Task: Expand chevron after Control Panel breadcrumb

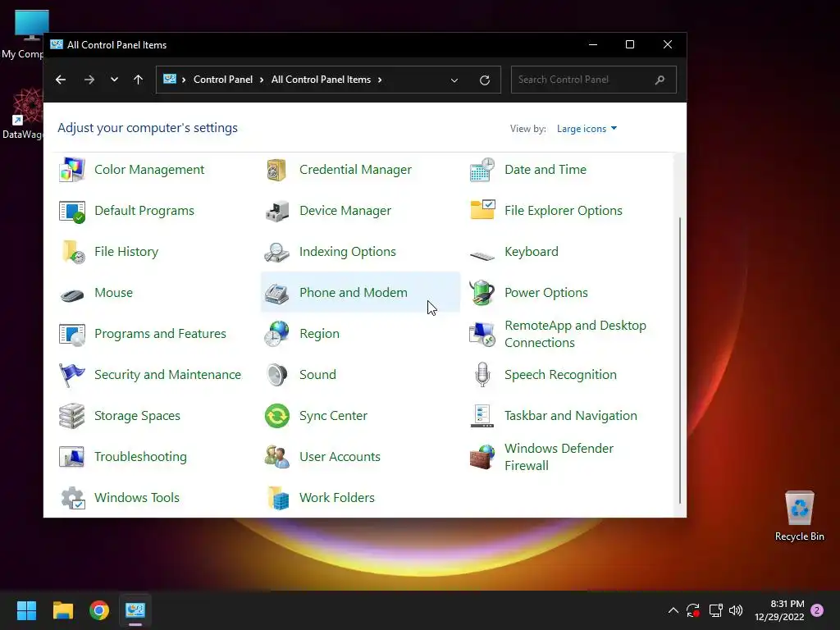Action: [262, 80]
